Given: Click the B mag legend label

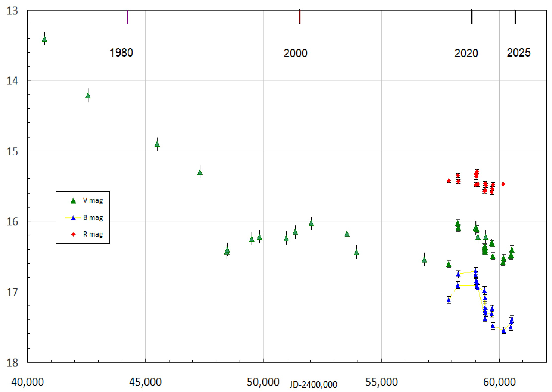Looking at the screenshot, I should tap(93, 218).
